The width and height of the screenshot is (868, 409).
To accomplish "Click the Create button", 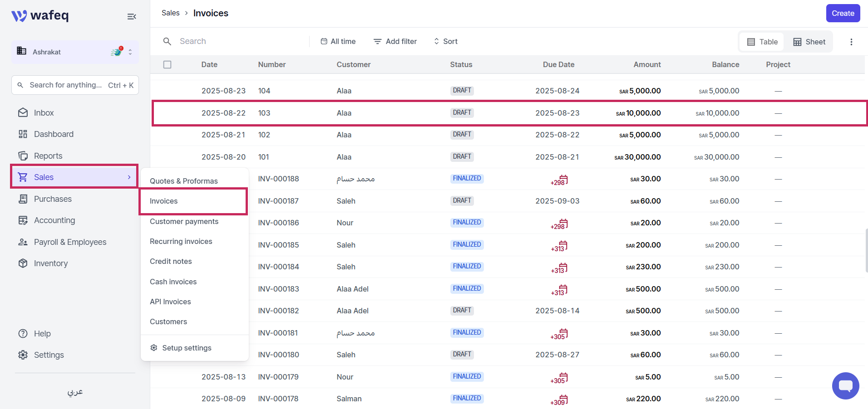I will [843, 13].
